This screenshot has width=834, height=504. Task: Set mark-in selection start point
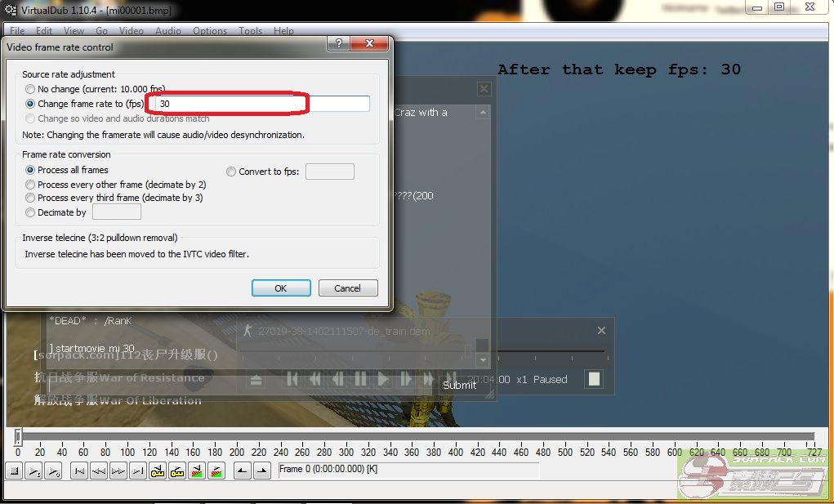[243, 471]
